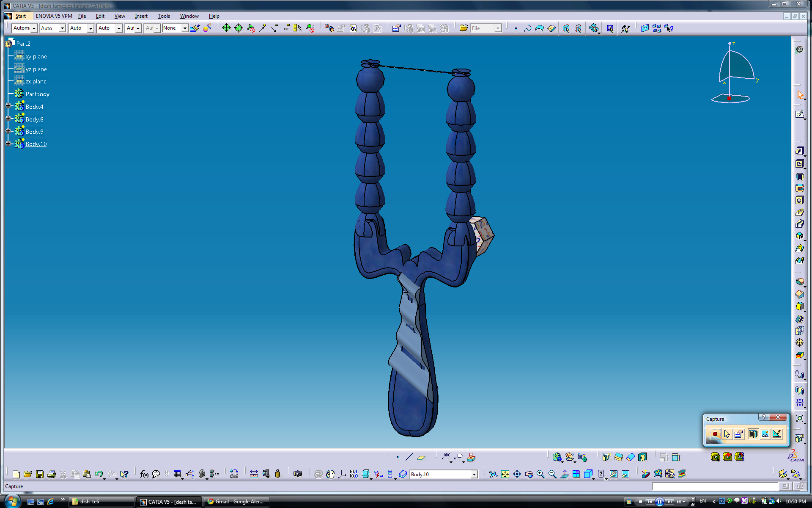
Task: Open the Formula f(x) tool
Action: 144,474
